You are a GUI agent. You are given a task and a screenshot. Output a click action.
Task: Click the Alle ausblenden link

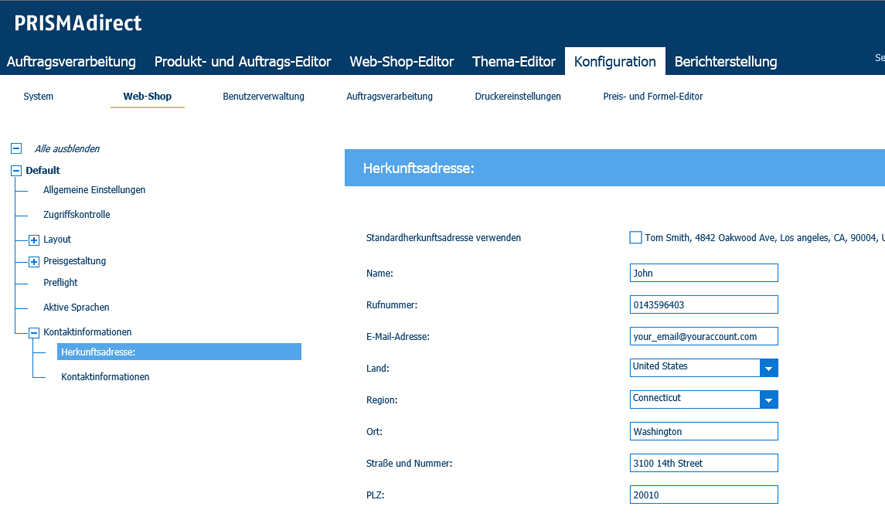tap(67, 149)
